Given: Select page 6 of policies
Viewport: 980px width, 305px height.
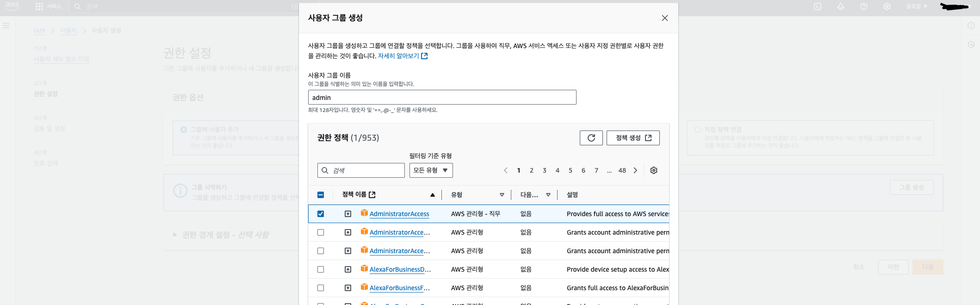Looking at the screenshot, I should click(x=583, y=170).
